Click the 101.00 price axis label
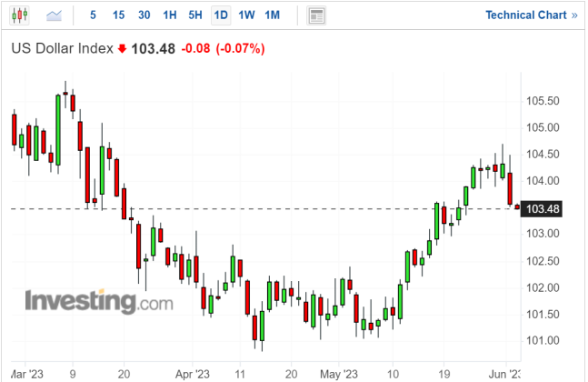This screenshot has width=588, height=382. [x=543, y=341]
